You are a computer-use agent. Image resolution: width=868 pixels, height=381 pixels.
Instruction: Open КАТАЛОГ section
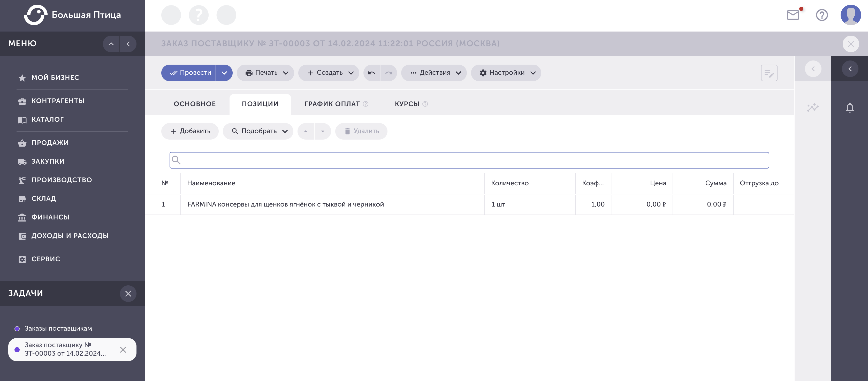48,119
